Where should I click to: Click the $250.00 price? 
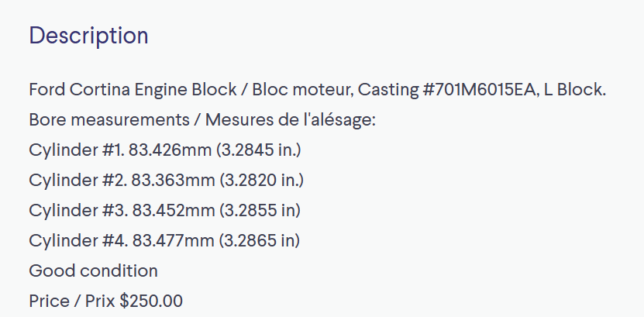(151, 301)
